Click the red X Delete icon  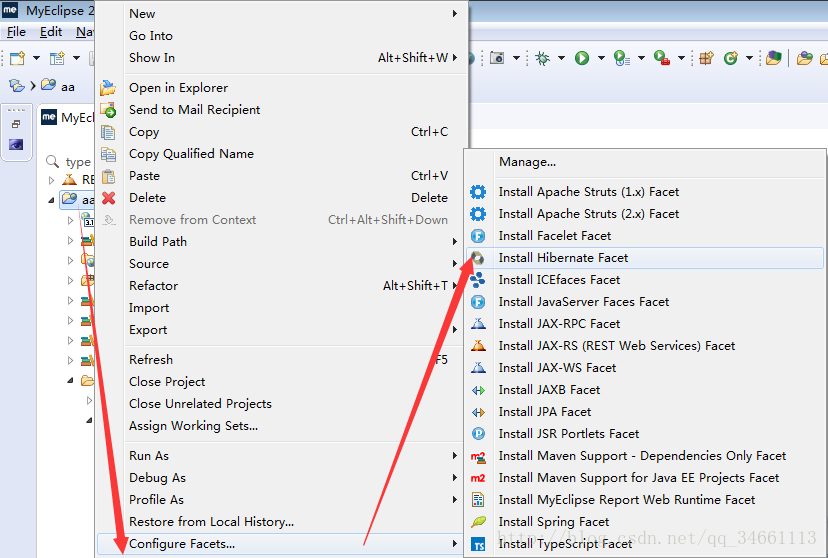tap(109, 198)
